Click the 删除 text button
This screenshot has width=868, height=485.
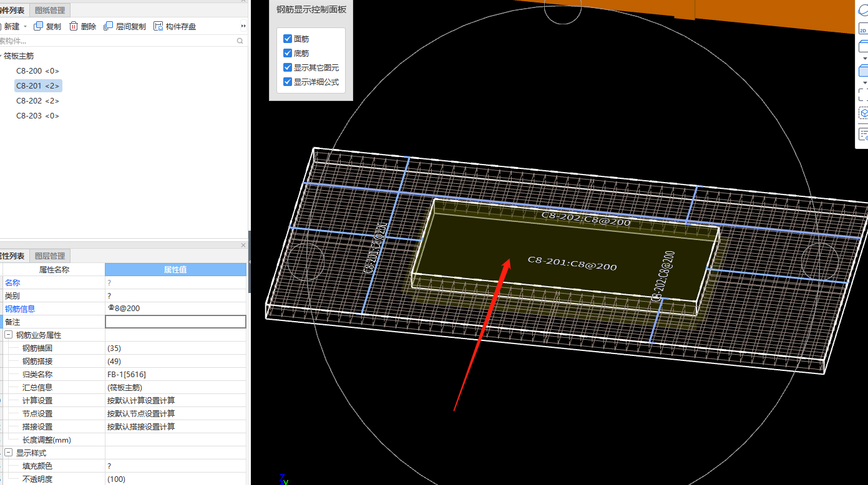[x=89, y=26]
